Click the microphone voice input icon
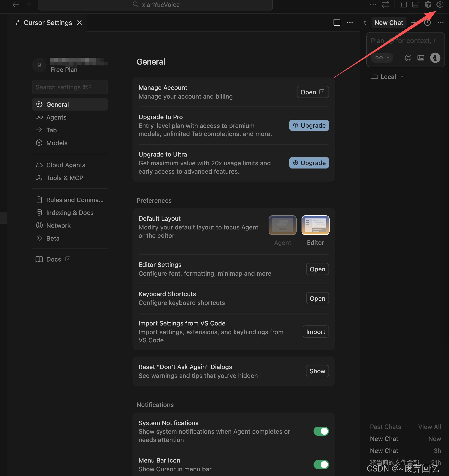The height and width of the screenshot is (476, 449). click(435, 58)
